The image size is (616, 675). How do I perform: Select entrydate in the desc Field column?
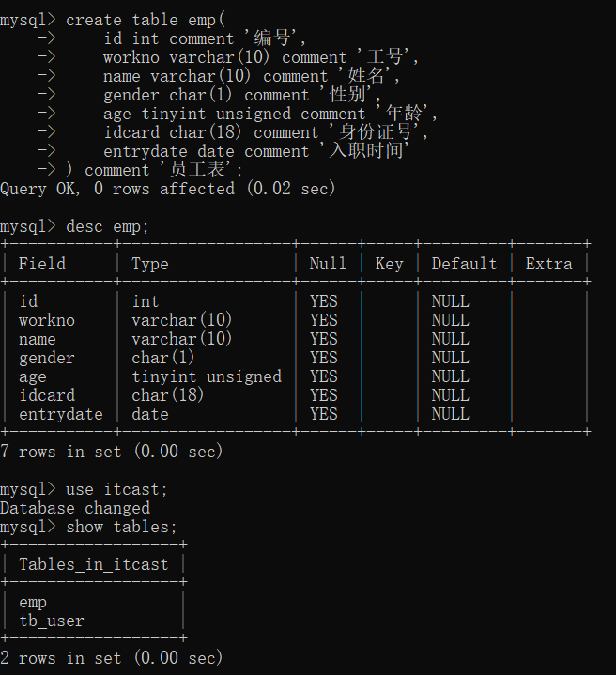point(60,414)
